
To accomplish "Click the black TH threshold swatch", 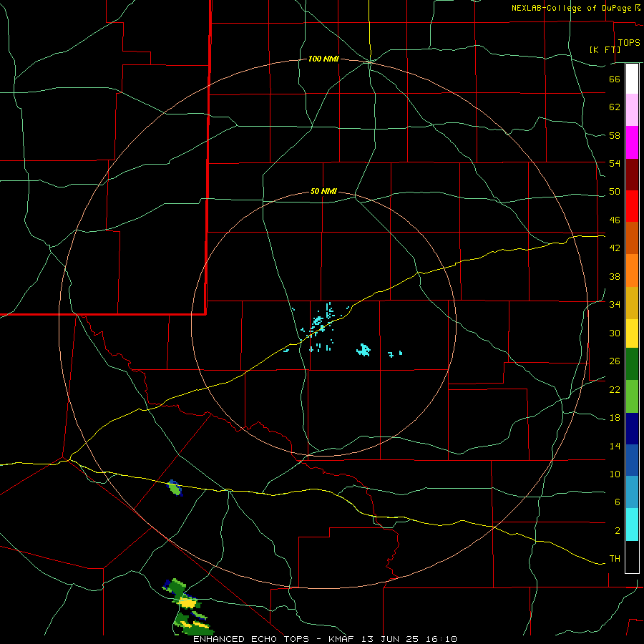I will click(632, 557).
